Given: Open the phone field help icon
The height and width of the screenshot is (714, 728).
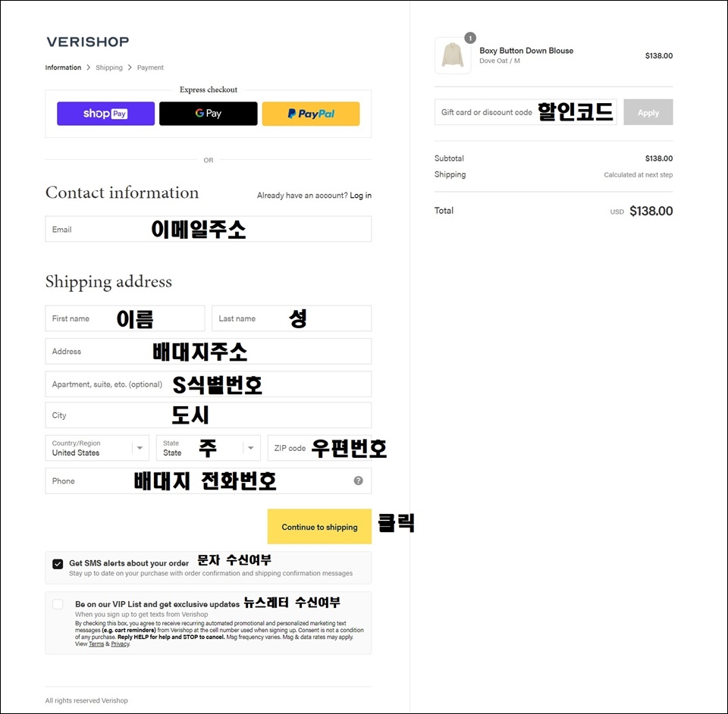Looking at the screenshot, I should tap(358, 481).
